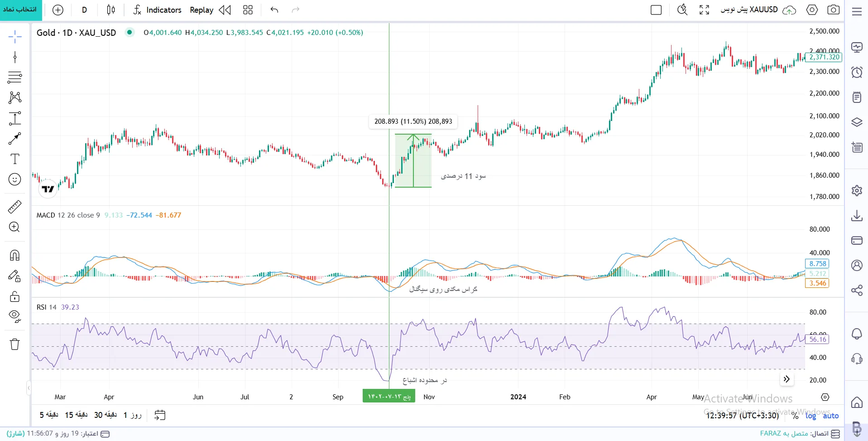The image size is (868, 441).
Task: Jump to latest bar with double-arrow button
Action: coord(786,379)
